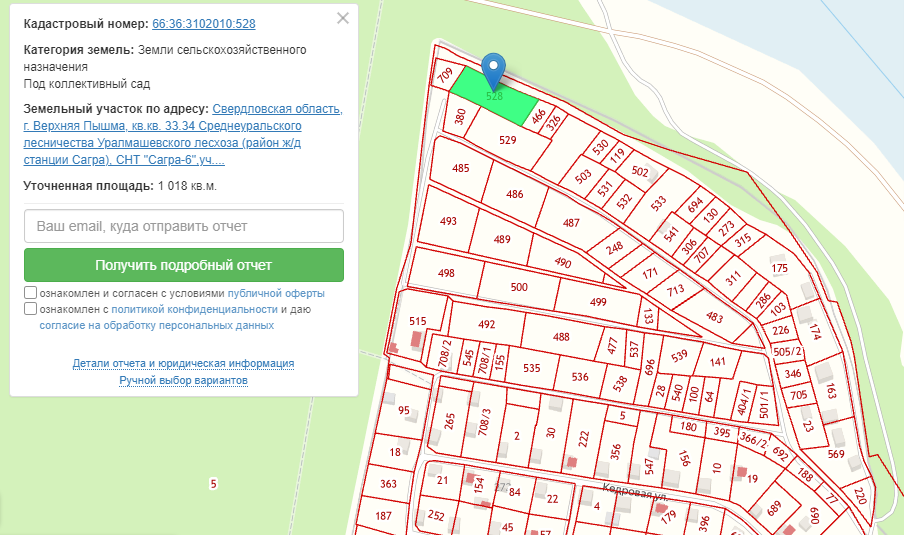Viewport: 904px width, 535px height.
Task: Select parcel 485 on the map
Action: (x=460, y=168)
